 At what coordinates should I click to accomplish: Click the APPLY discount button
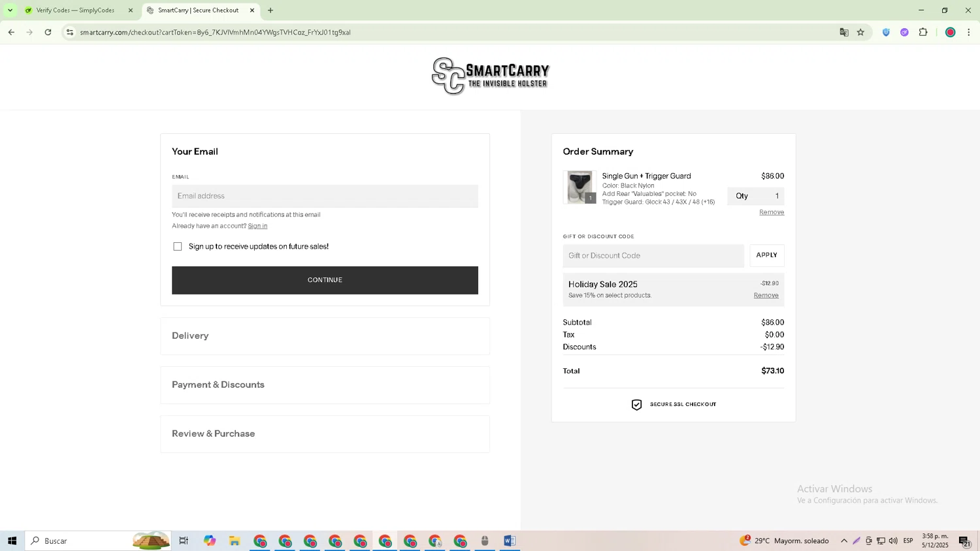(767, 255)
